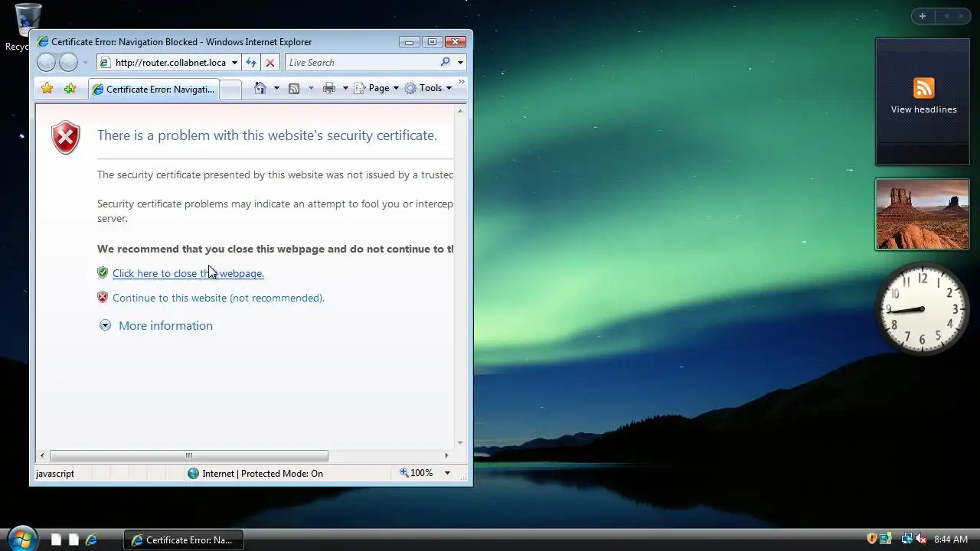Screen dimensions: 980x551
Task: Open the Tools menu
Action: click(x=428, y=88)
